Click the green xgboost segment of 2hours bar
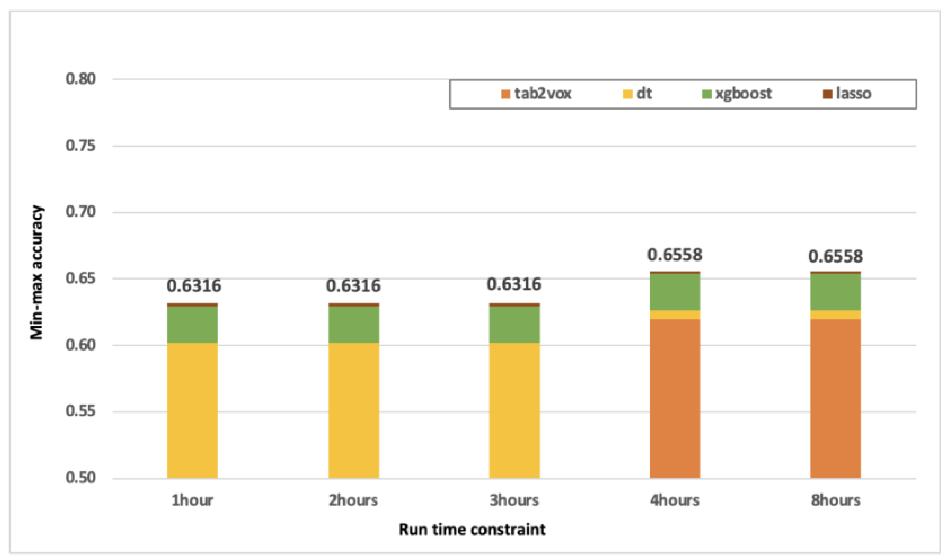The image size is (948, 560). (x=354, y=324)
